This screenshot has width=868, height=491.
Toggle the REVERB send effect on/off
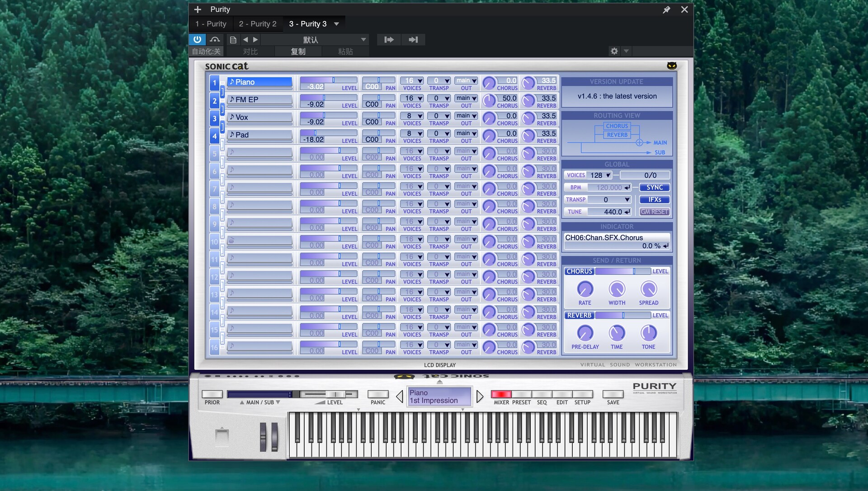[x=579, y=315]
